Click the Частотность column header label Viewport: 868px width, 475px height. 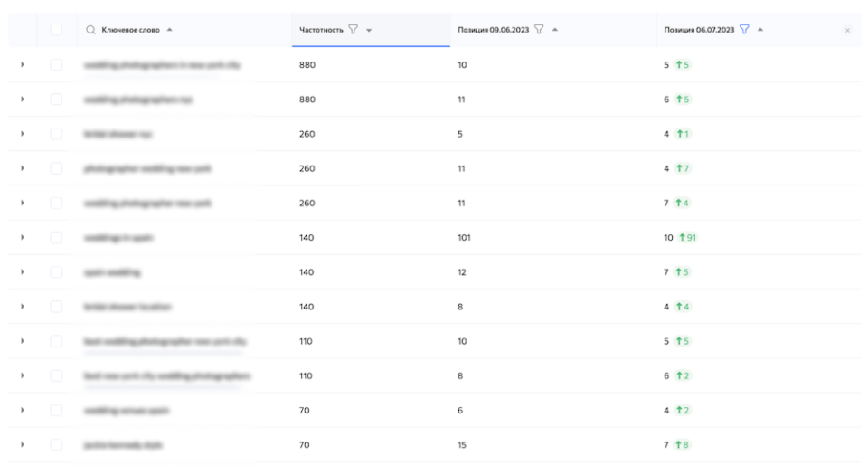(x=321, y=30)
